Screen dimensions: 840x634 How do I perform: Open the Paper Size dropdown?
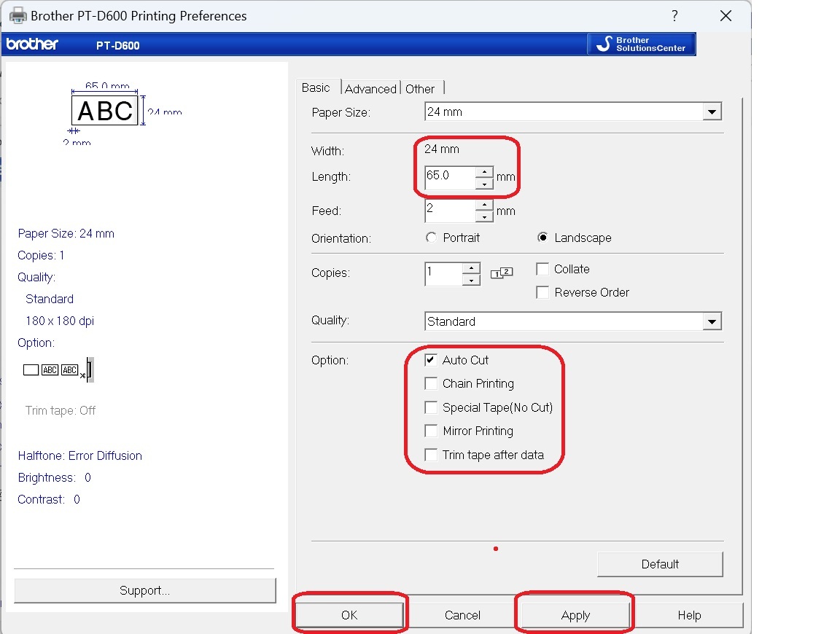[x=711, y=112]
